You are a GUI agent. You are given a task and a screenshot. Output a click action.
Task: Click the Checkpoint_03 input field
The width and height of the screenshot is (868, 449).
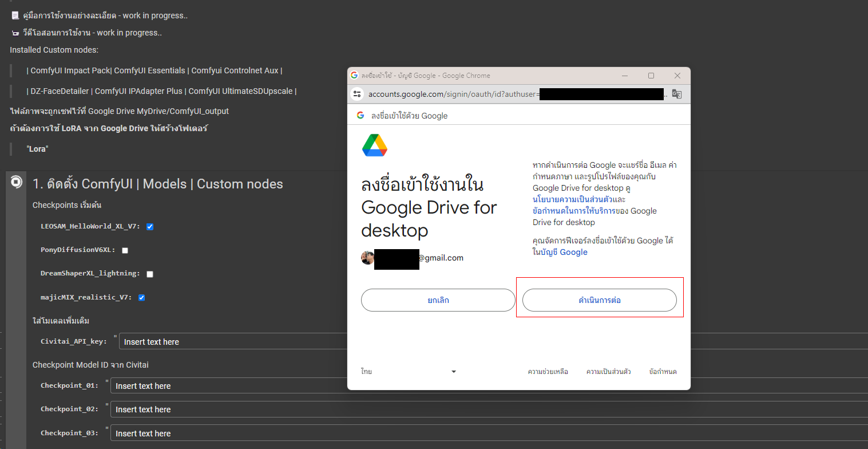coord(489,433)
